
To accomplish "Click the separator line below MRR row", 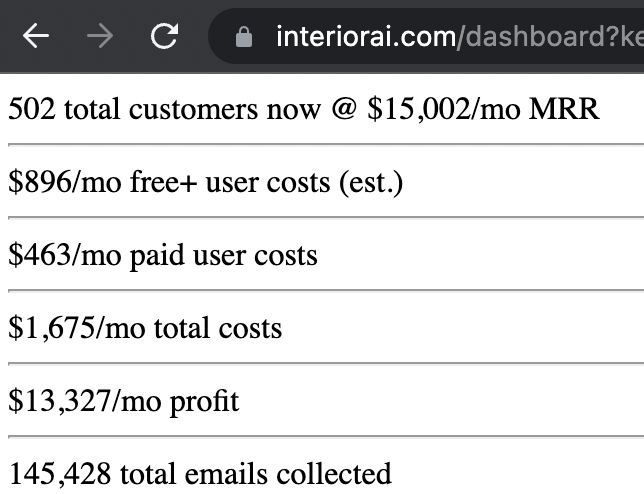I will [x=326, y=145].
